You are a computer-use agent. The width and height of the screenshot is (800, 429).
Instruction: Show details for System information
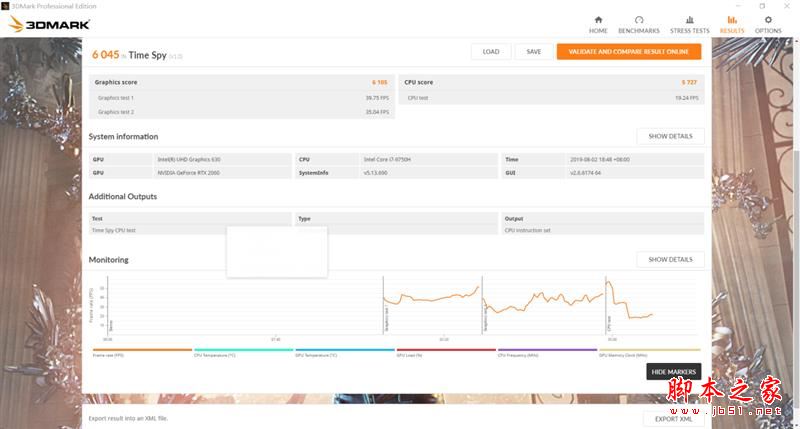(670, 136)
